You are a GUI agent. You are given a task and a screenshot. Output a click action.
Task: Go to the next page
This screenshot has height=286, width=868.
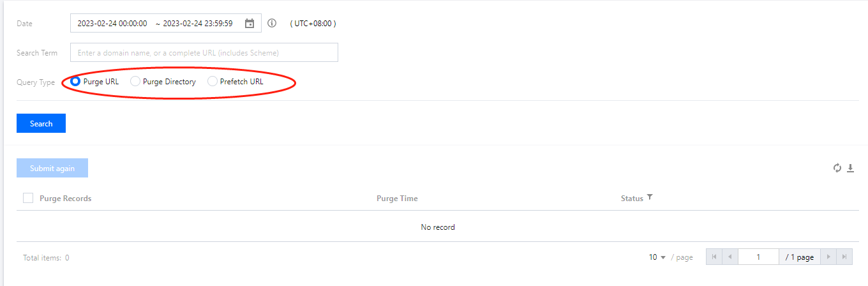tap(828, 257)
